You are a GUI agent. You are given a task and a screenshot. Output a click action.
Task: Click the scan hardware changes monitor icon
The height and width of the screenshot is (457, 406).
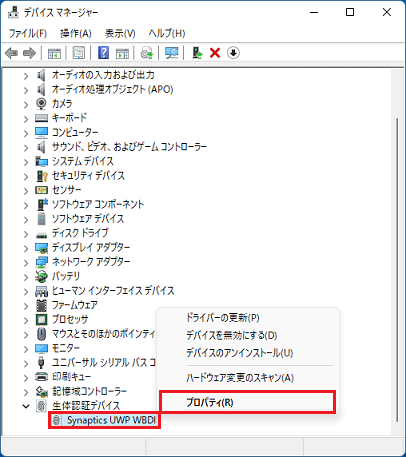point(172,53)
